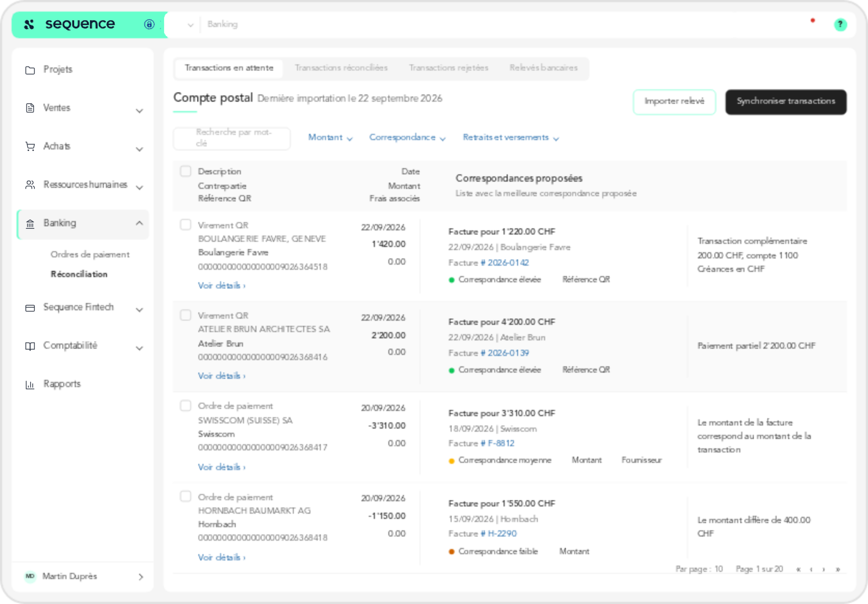Click the Synchroniser transactions button
868x604 pixels.
pyautogui.click(x=786, y=102)
